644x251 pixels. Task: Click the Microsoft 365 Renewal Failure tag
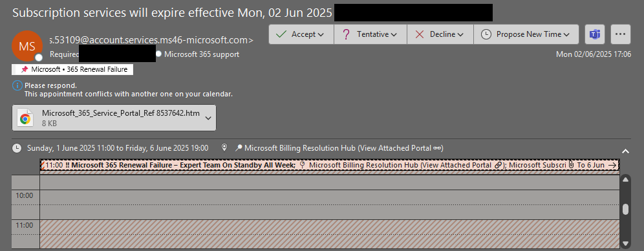coord(72,69)
